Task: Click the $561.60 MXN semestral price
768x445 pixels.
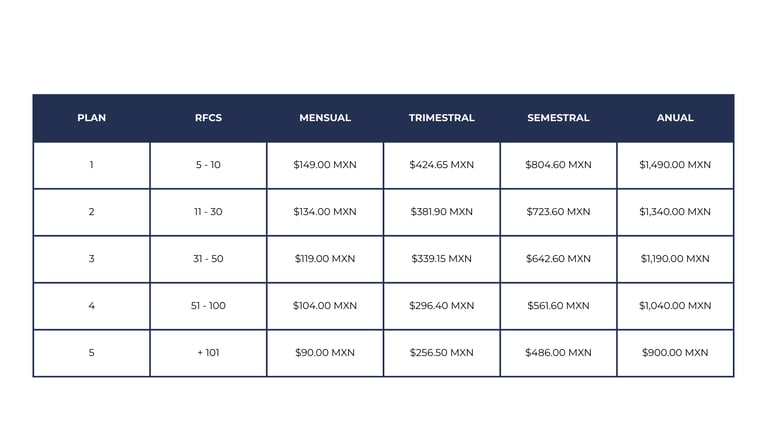Action: point(558,306)
